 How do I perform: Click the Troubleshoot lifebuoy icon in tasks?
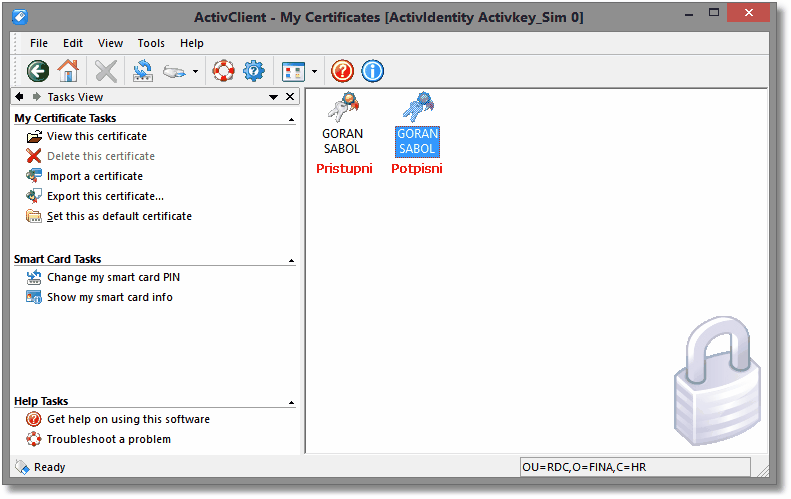pyautogui.click(x=34, y=439)
